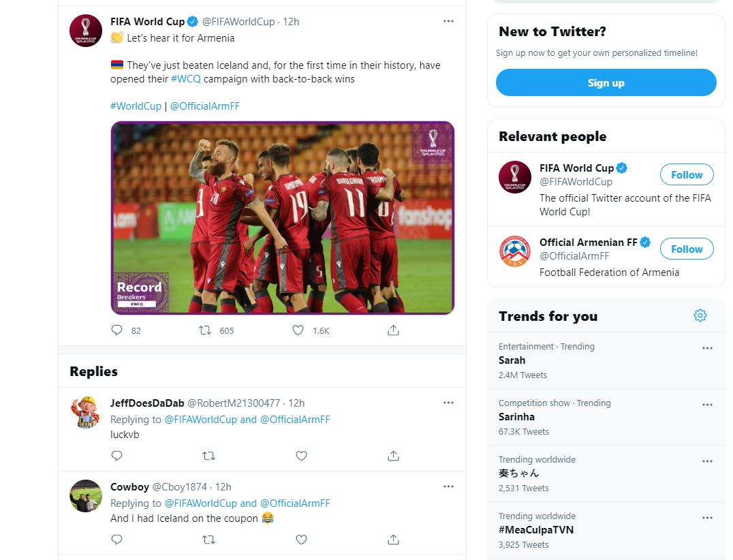The width and height of the screenshot is (733, 560).
Task: Follow Official Armenian FF account
Action: [x=686, y=249]
